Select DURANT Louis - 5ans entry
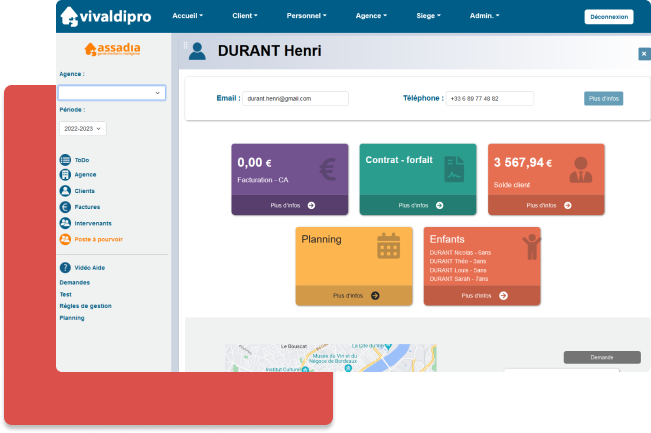Screen dimensions: 651x433 pyautogui.click(x=458, y=270)
